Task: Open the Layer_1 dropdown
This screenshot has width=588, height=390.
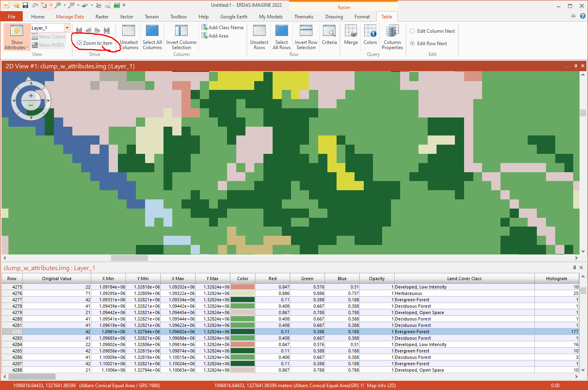Action: 66,28
